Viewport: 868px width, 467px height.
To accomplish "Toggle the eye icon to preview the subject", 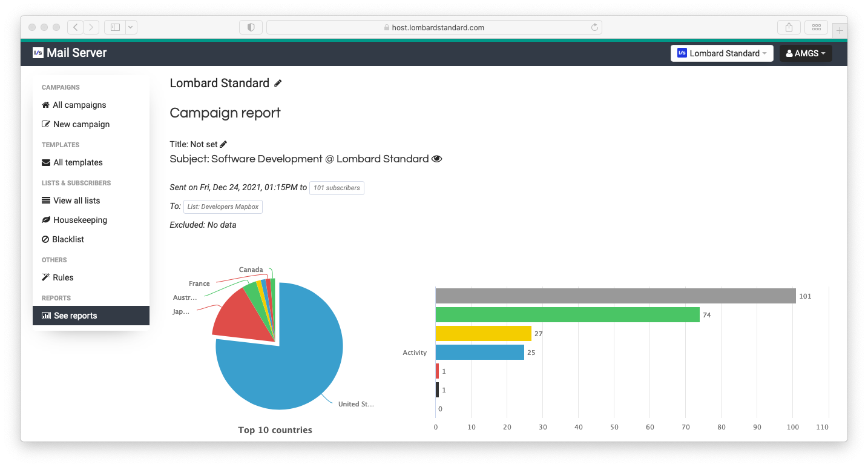I will (x=437, y=159).
